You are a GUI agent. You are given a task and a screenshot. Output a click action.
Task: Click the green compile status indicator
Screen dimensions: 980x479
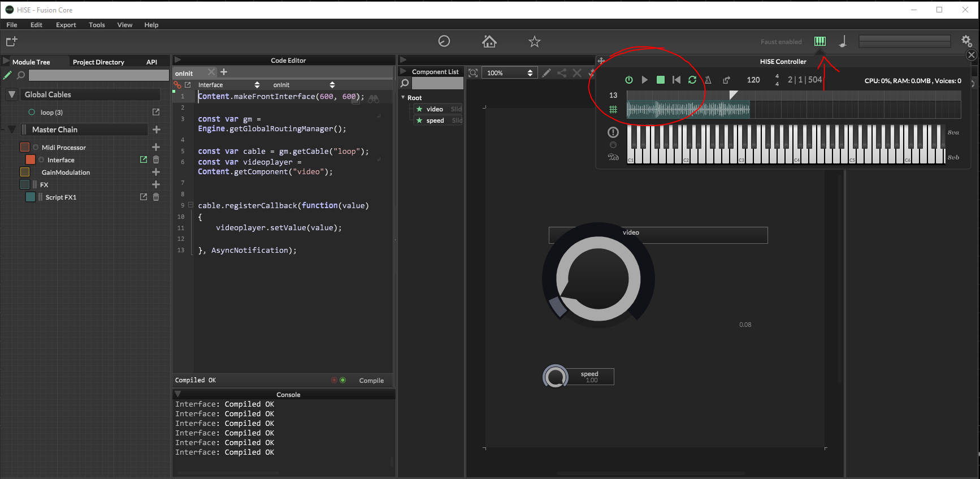(343, 380)
